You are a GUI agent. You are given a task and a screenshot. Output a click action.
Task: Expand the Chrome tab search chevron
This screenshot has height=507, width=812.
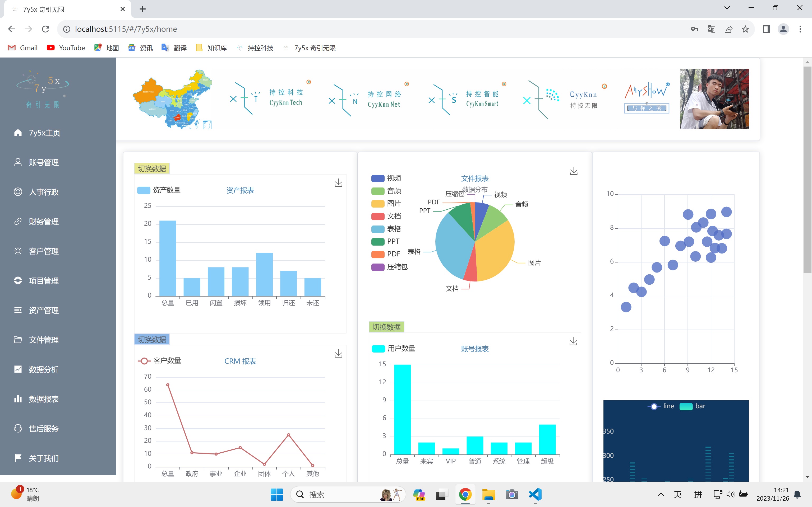click(x=727, y=8)
